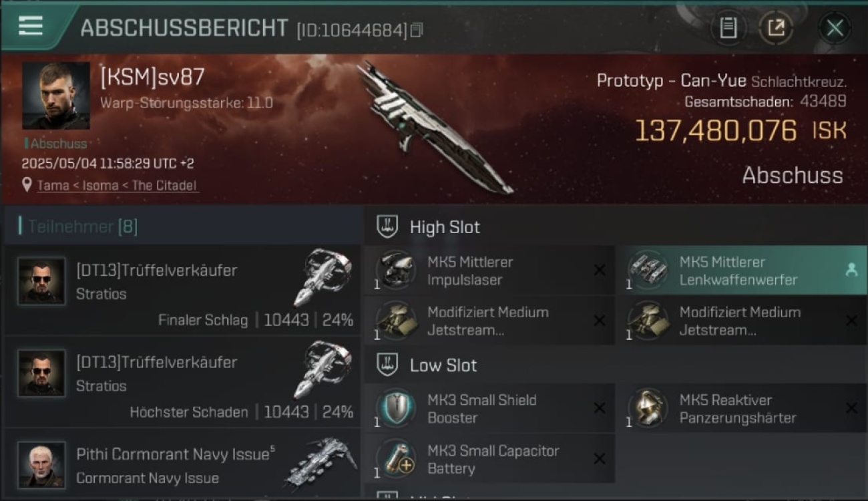Click the MK5 Reaktiver Panzerungshärter icon
The width and height of the screenshot is (868, 501).
tap(648, 408)
